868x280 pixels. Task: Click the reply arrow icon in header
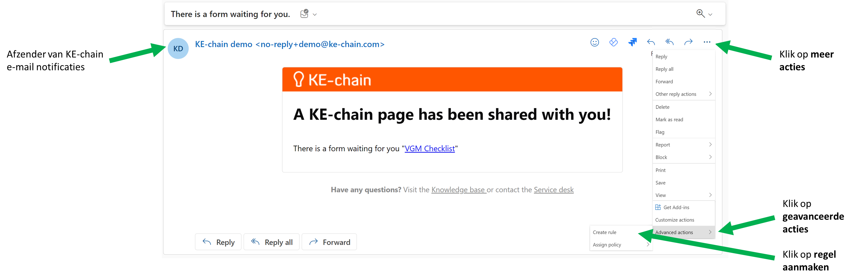pyautogui.click(x=651, y=42)
